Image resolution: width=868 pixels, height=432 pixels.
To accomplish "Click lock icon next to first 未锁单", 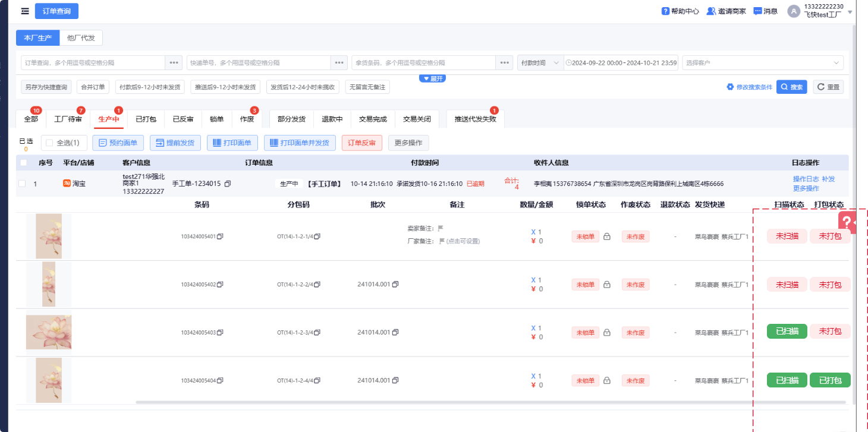I will [607, 237].
